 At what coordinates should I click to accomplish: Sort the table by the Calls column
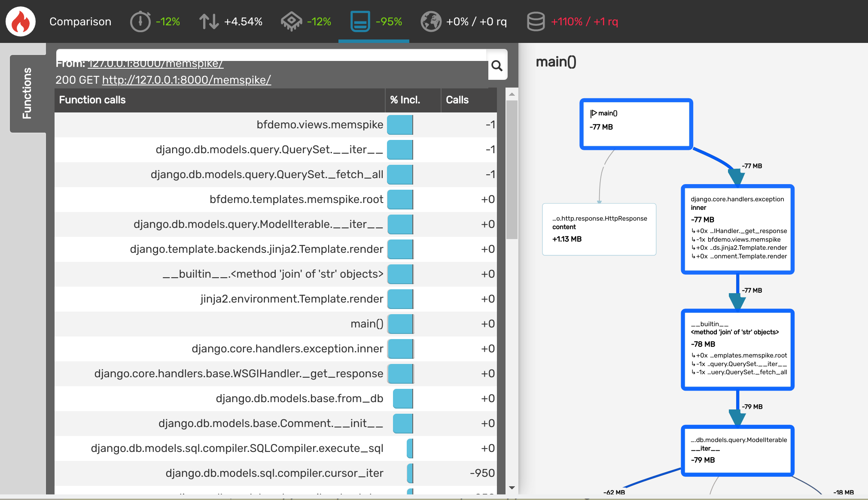(x=457, y=100)
